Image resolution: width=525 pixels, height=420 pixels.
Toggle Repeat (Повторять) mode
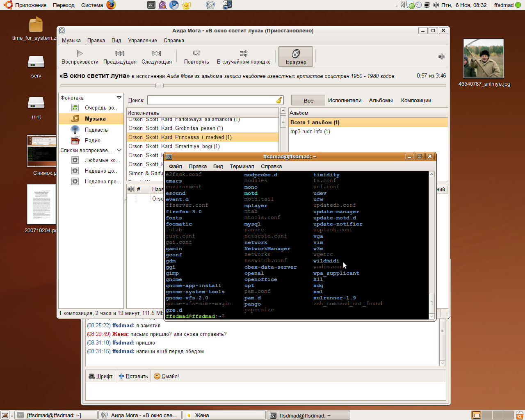point(196,57)
